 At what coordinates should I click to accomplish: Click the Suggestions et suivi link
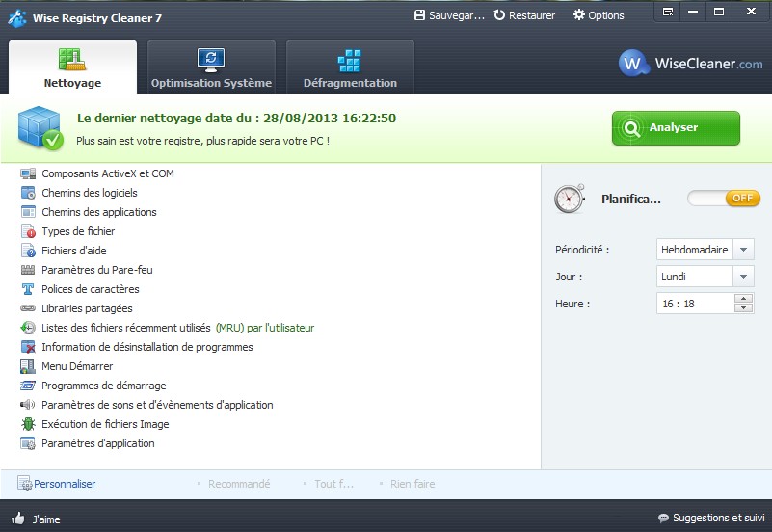click(718, 518)
